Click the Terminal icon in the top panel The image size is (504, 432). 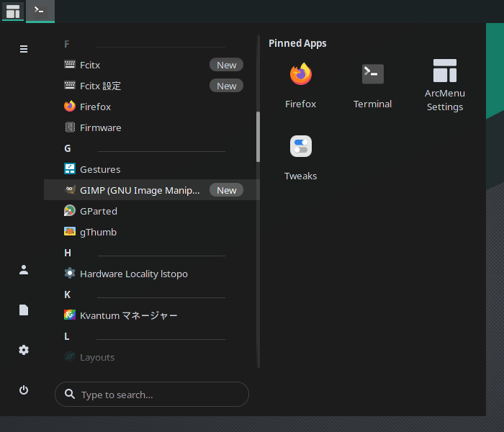(x=40, y=12)
